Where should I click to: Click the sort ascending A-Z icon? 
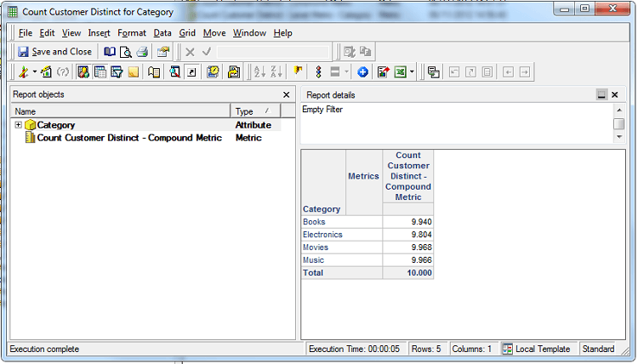coord(259,72)
